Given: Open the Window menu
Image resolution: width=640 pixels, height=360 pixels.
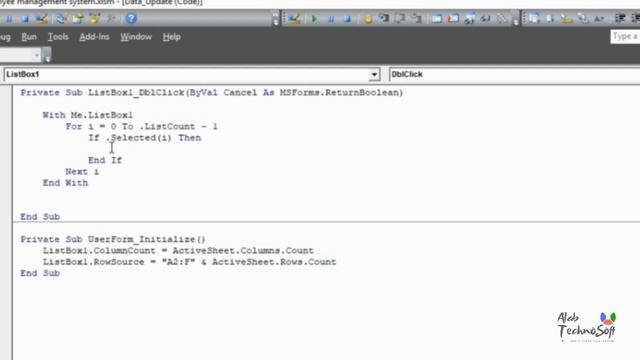Looking at the screenshot, I should point(136,37).
